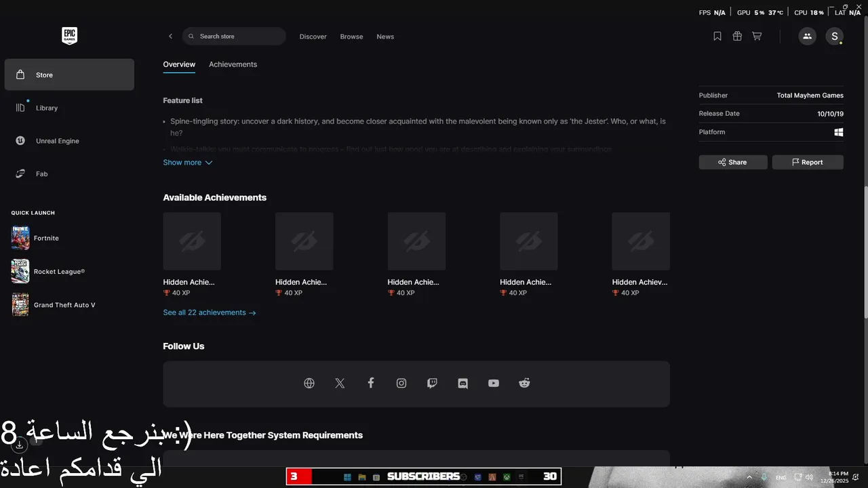Open See all 22 achievements link
Image resolution: width=868 pixels, height=488 pixels.
tap(210, 312)
